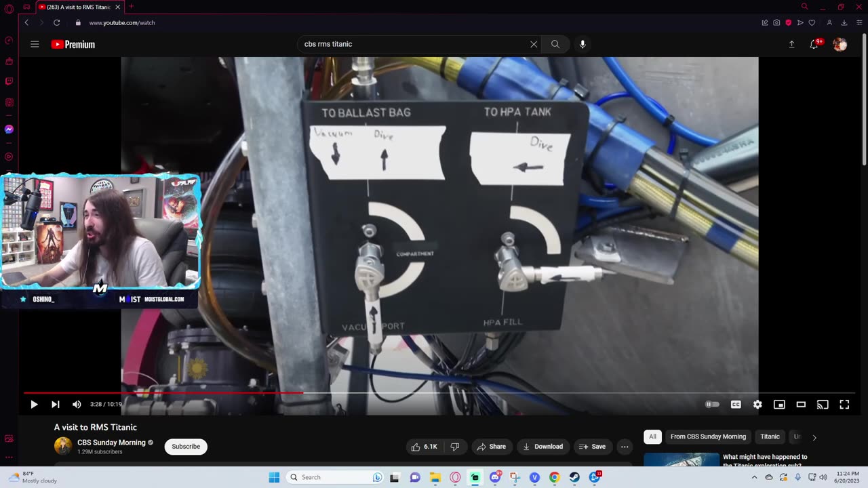Click the Windows taskbar Search box
The width and height of the screenshot is (868, 488).
click(335, 477)
